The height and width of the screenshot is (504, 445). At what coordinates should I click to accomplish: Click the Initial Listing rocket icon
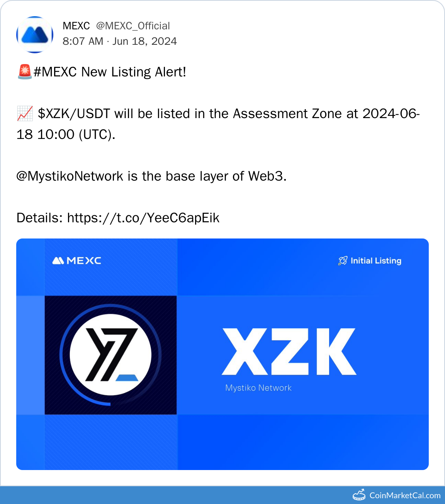343,261
